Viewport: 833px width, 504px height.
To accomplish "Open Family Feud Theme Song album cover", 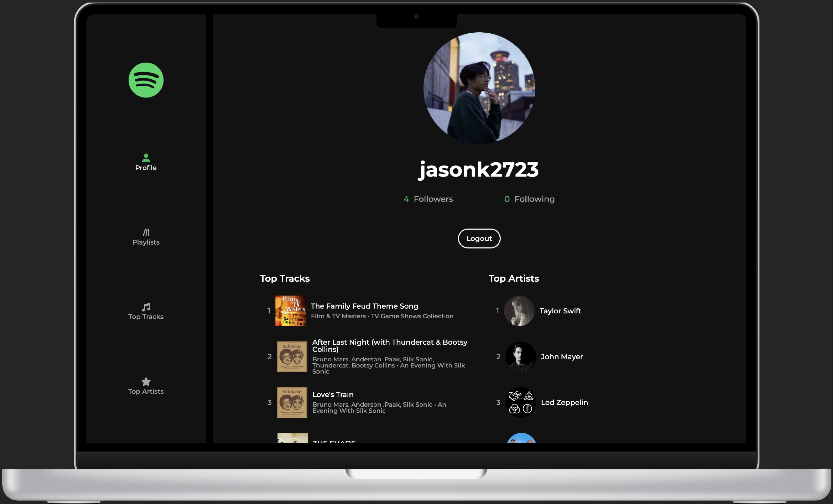I will coord(291,311).
